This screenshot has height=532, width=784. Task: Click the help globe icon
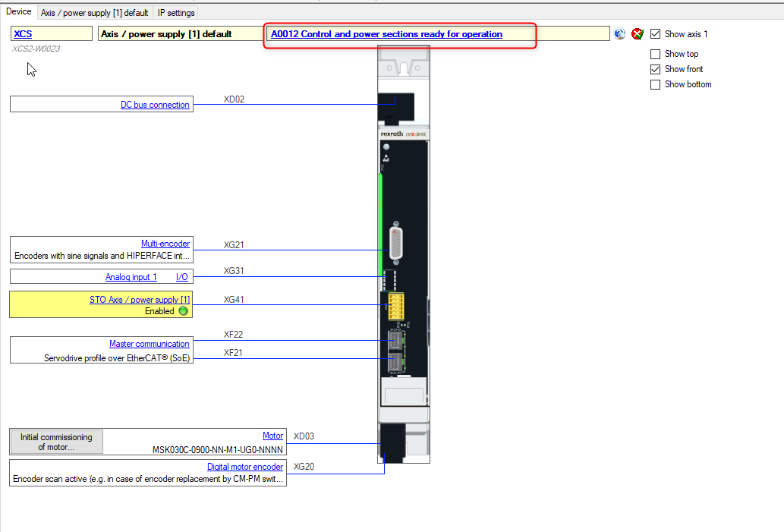620,34
